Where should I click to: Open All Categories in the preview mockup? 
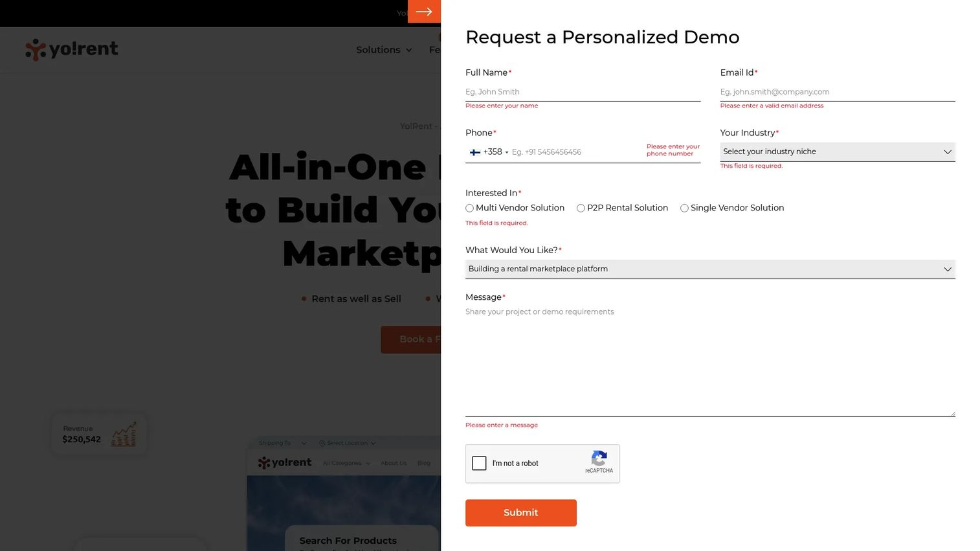click(347, 464)
